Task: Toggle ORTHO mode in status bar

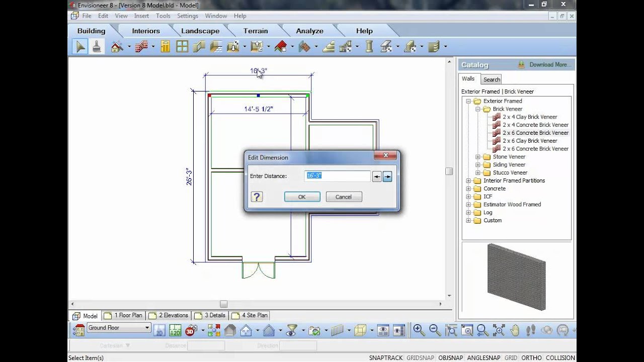Action: (531, 357)
